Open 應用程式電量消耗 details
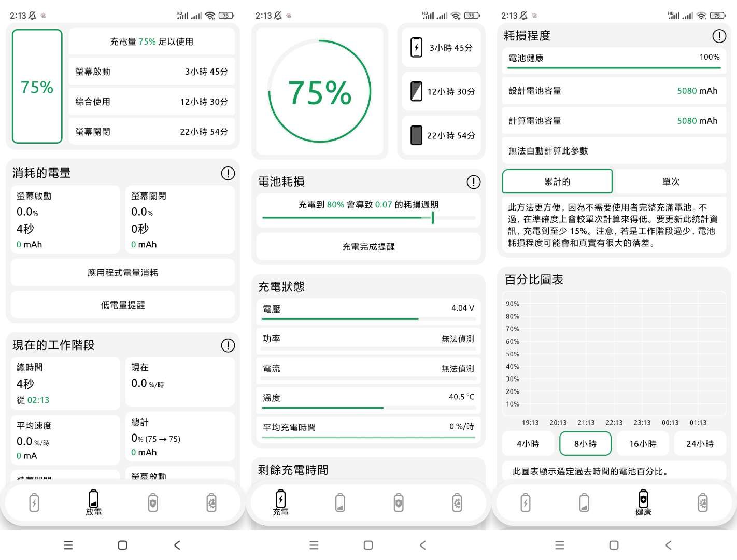Viewport: 737px width, 560px height. [123, 273]
